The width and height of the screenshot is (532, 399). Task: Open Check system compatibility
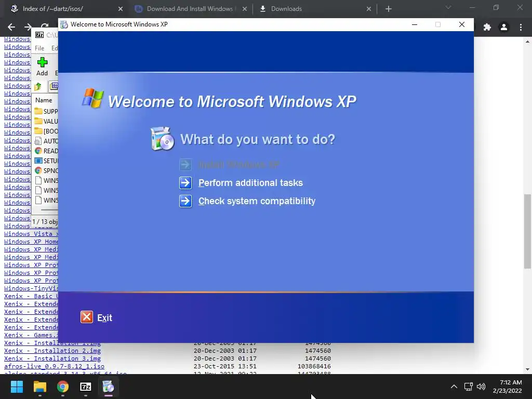click(257, 201)
